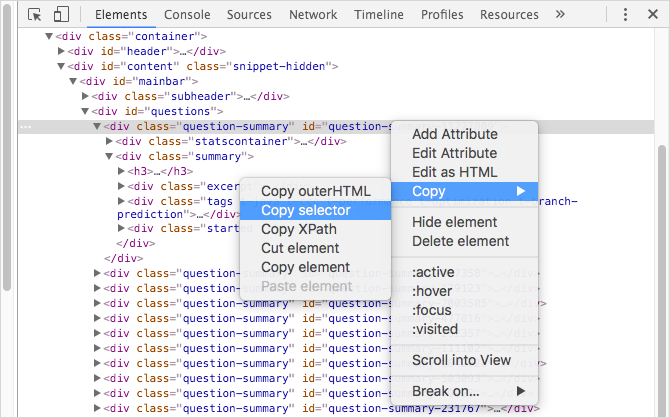Expand the h3 node

(x=121, y=171)
